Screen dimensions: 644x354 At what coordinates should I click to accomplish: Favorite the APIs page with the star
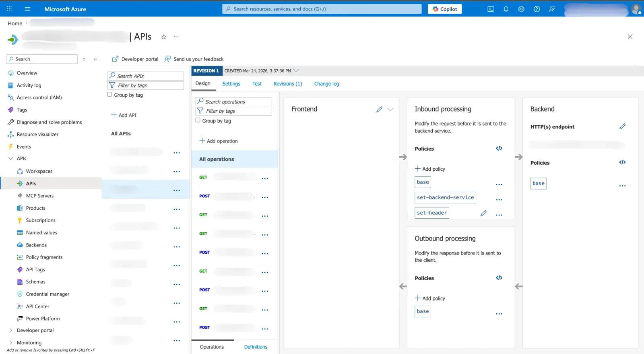pyautogui.click(x=164, y=37)
